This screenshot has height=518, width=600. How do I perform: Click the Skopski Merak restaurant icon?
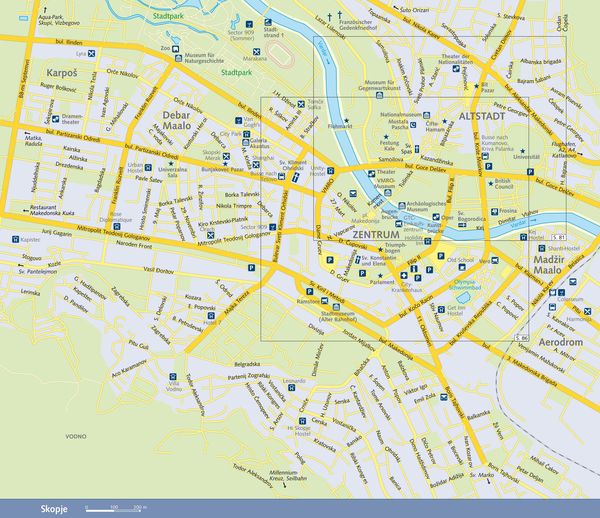point(226,156)
